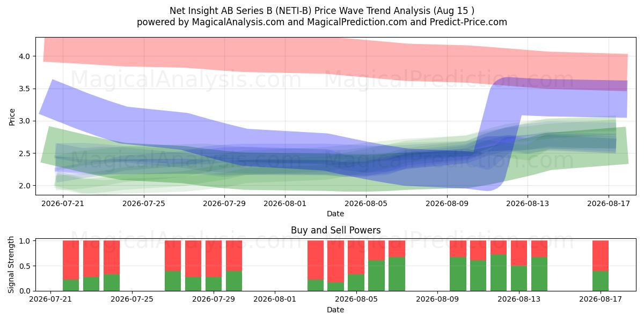Click the 2026-08-09 tick on the bar chart
The image size is (644, 322).
point(437,299)
